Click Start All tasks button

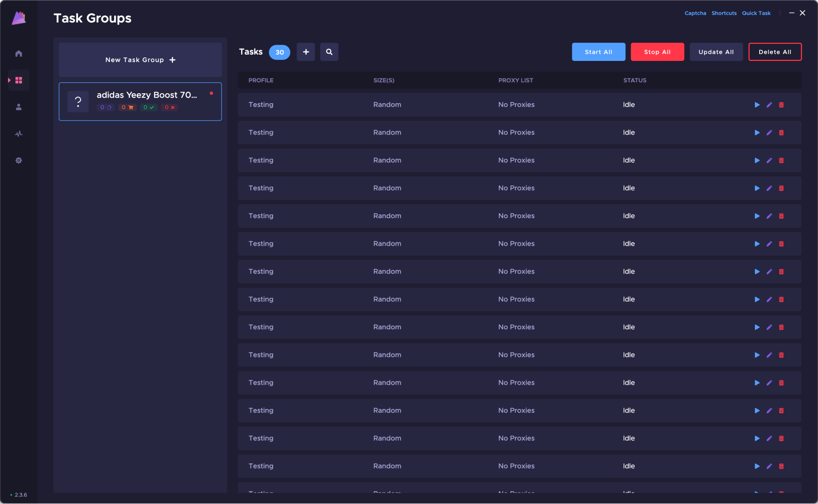(x=598, y=52)
